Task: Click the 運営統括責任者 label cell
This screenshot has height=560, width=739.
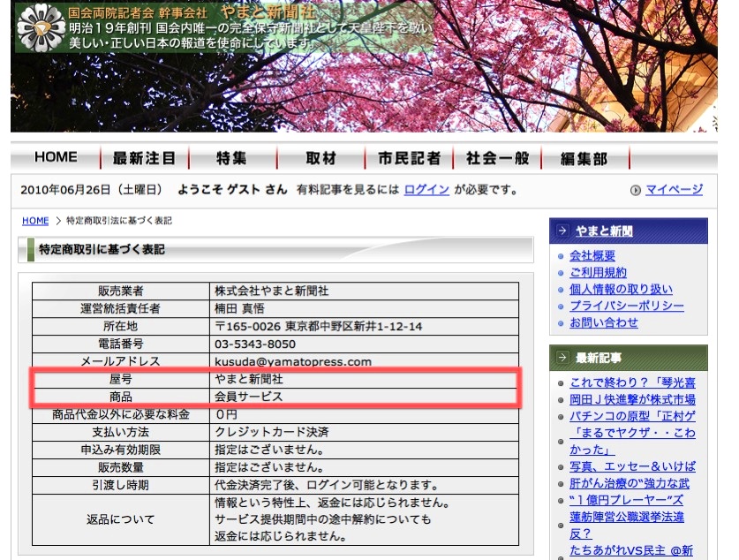Action: click(x=121, y=309)
